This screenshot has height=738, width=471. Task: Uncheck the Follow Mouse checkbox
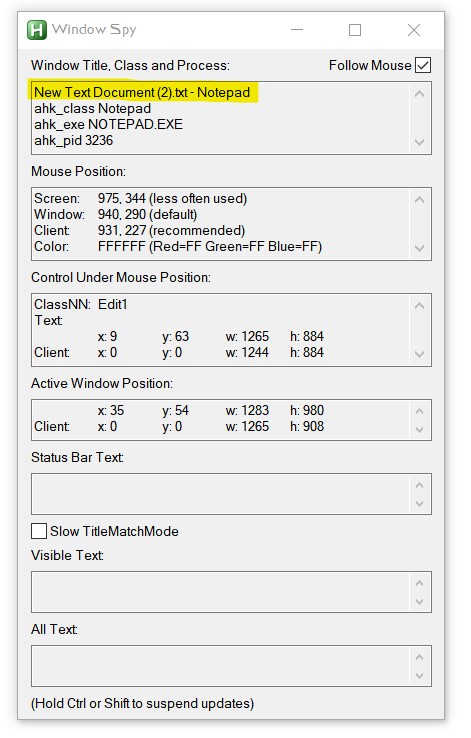[423, 65]
